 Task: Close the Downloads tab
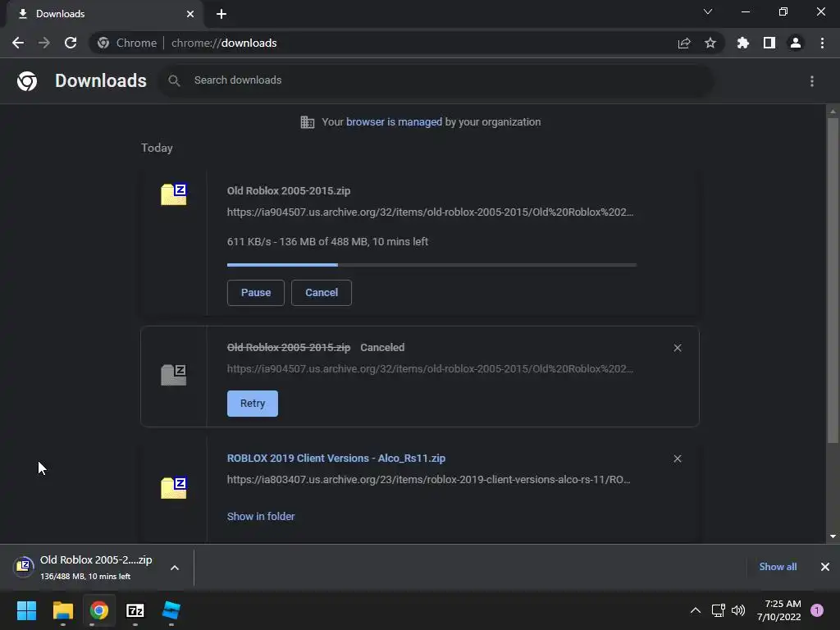[x=190, y=14]
